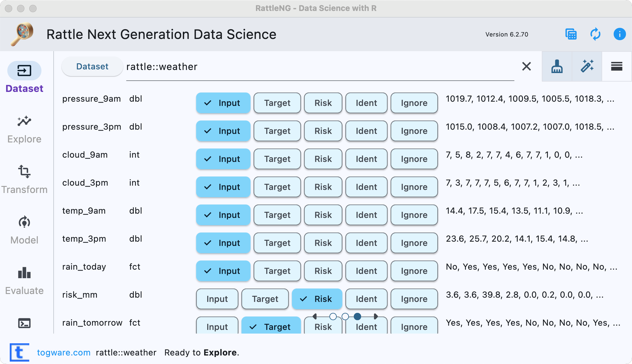632x364 pixels.
Task: Click the Dataset chip next to rattle::weather
Action: (92, 66)
